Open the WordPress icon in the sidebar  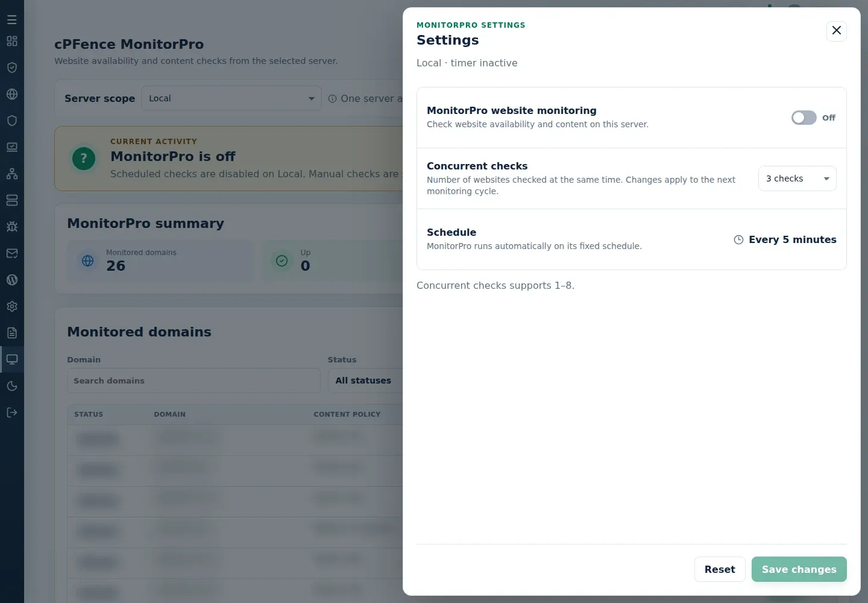pos(12,280)
